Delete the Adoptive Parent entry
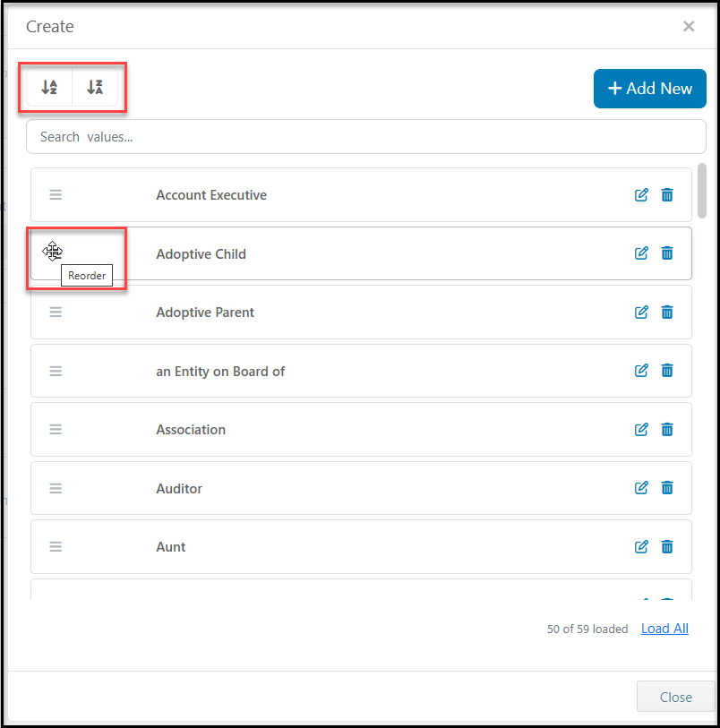This screenshot has height=728, width=720. pos(667,313)
